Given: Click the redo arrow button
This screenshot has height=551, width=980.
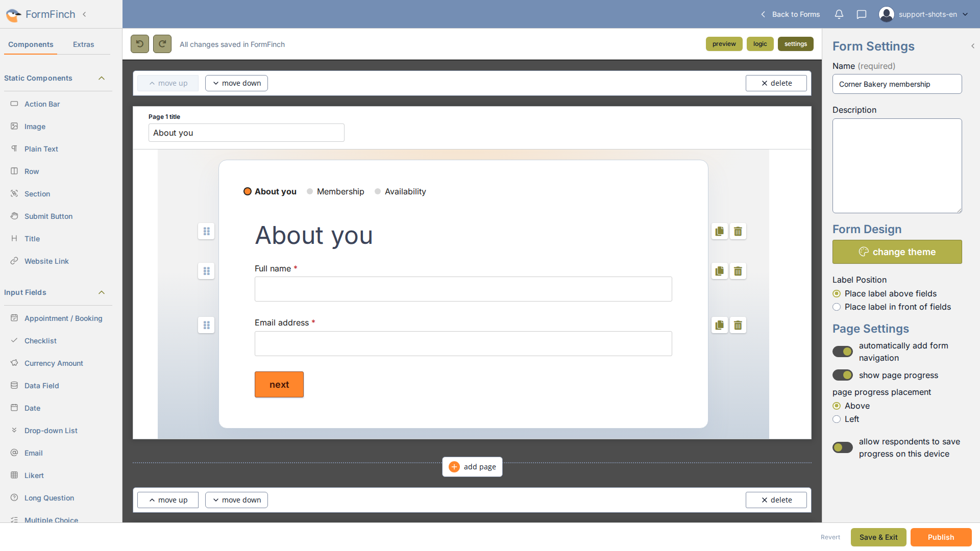Looking at the screenshot, I should [162, 44].
